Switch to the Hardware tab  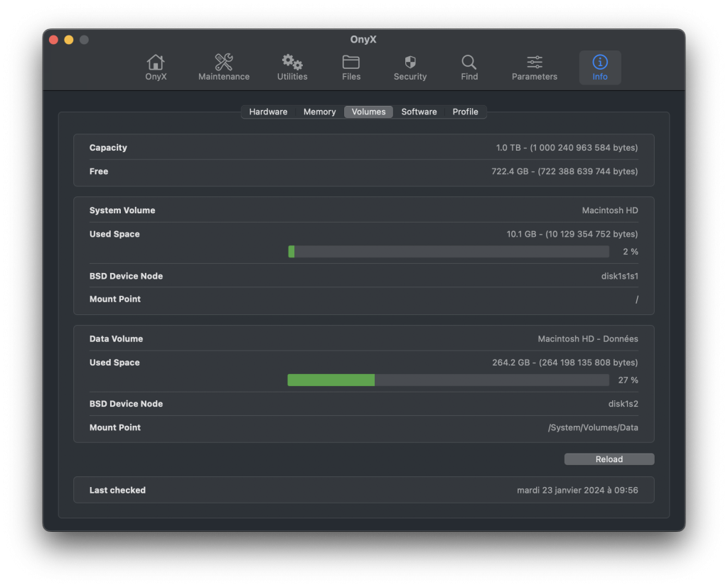pyautogui.click(x=268, y=112)
